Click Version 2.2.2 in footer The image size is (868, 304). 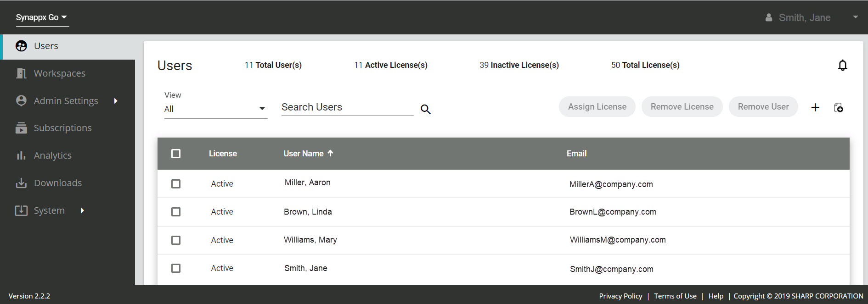[29, 296]
